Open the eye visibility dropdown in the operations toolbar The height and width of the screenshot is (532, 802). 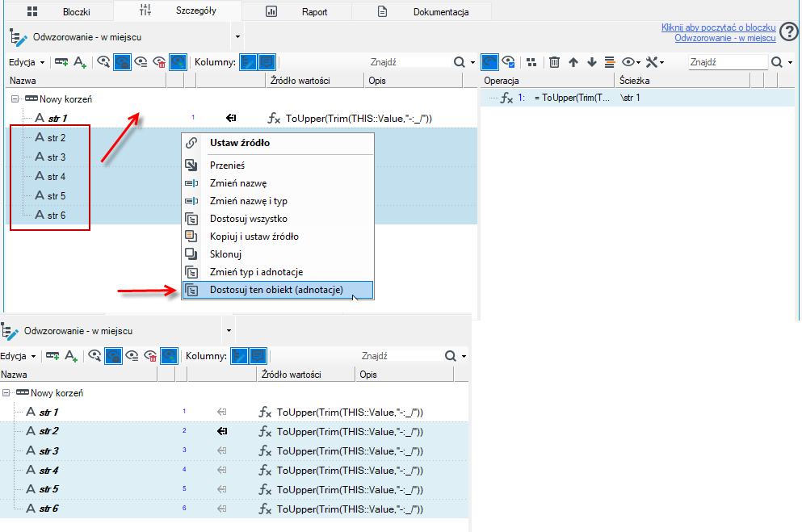(631, 62)
